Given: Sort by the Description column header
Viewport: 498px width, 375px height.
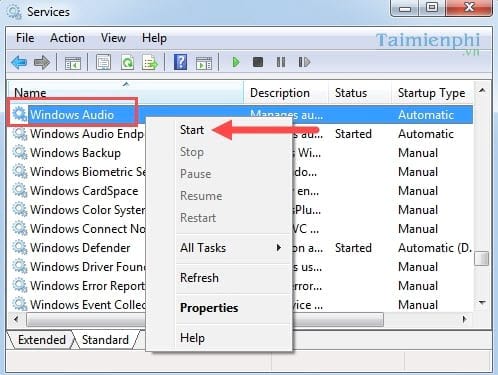Looking at the screenshot, I should [286, 92].
